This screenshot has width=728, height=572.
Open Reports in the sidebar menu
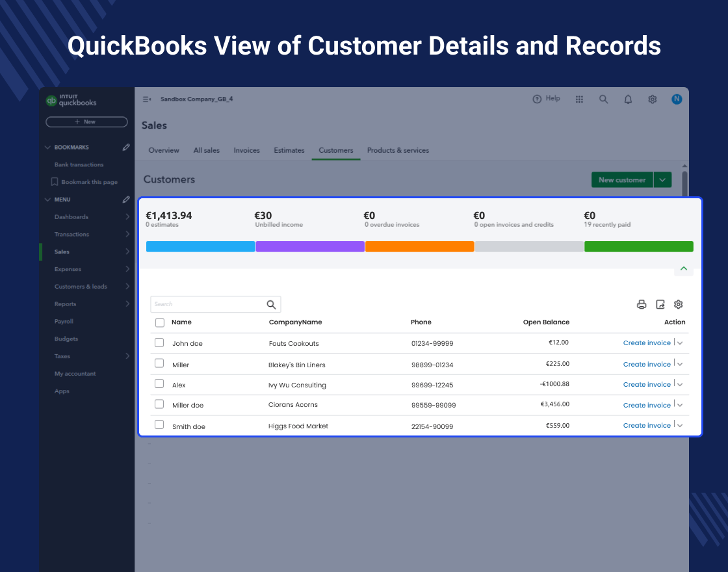tap(65, 304)
